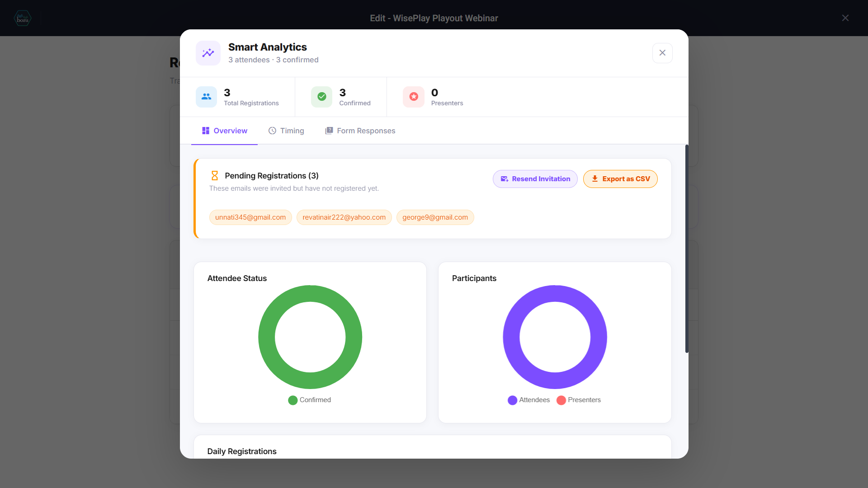Image resolution: width=868 pixels, height=488 pixels.
Task: Click the Total Registrations people icon
Action: click(206, 97)
